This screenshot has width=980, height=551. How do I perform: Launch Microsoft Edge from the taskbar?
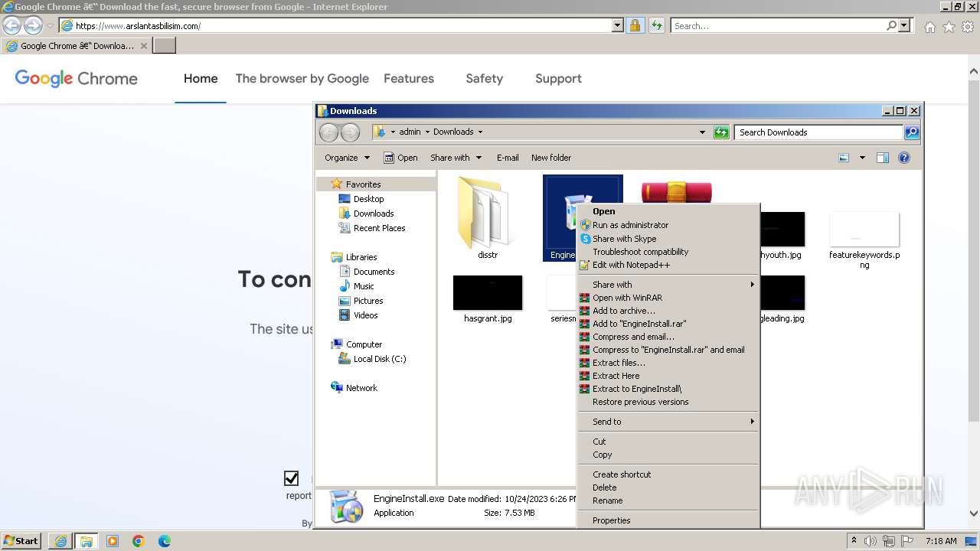click(x=165, y=541)
